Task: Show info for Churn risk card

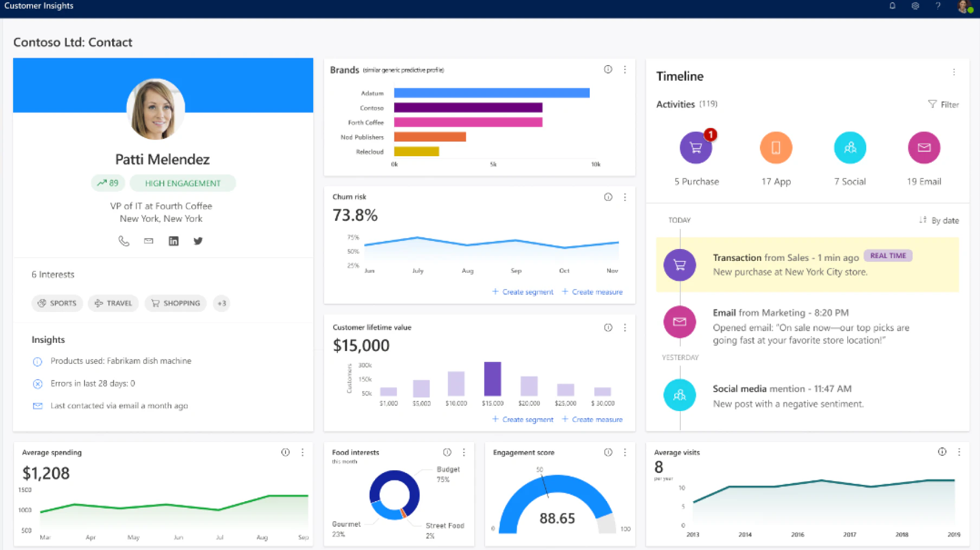Action: coord(608,197)
